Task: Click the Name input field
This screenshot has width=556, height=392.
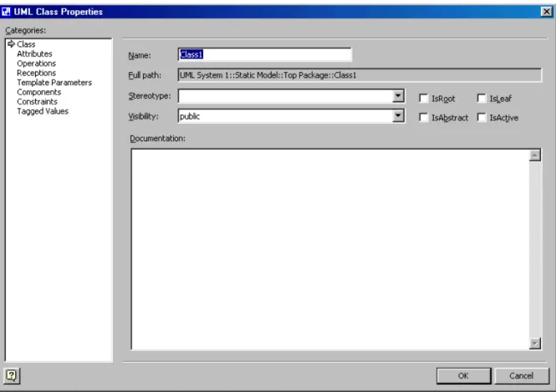Action: click(x=264, y=54)
